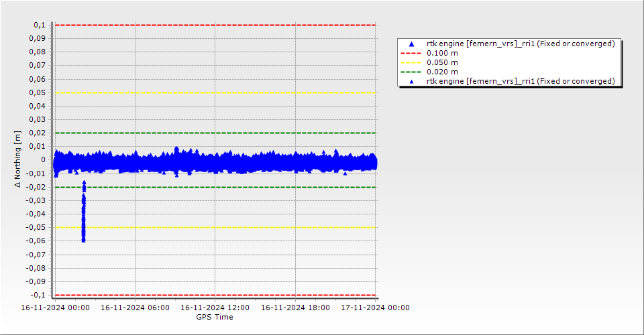
Task: Click the outlier point cluster below the green line
Action: 84,211
